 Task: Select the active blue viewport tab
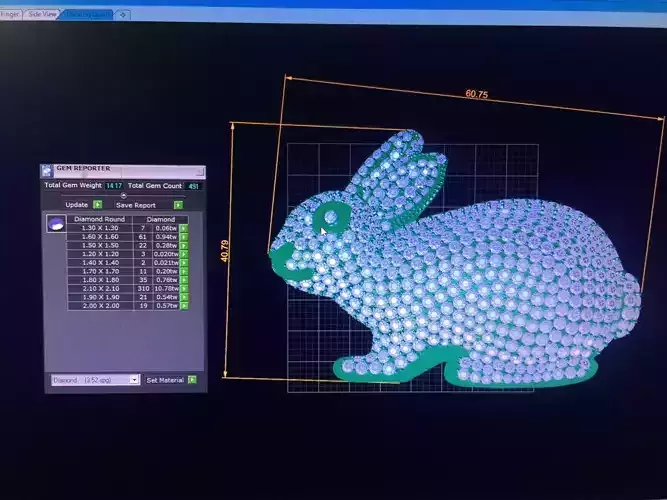tap(88, 14)
